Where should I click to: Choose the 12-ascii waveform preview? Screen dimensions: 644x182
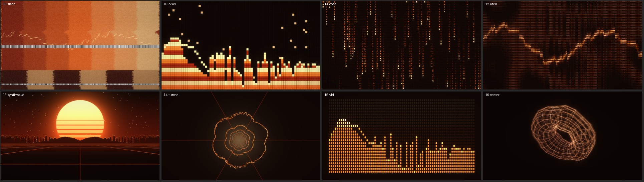point(563,45)
